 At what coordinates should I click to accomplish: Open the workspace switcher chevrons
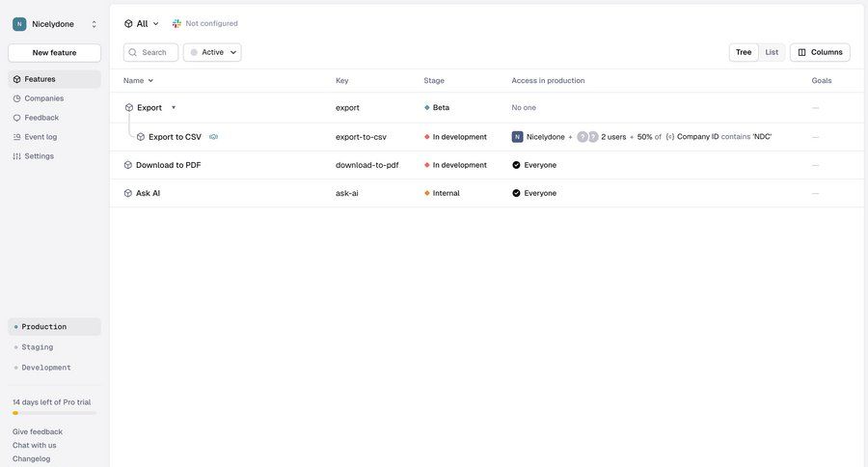click(x=95, y=24)
